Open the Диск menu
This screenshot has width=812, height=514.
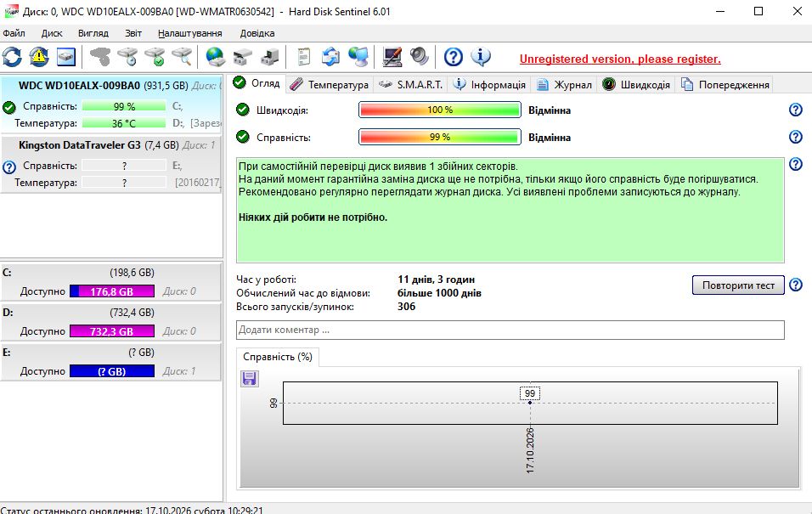[52, 33]
